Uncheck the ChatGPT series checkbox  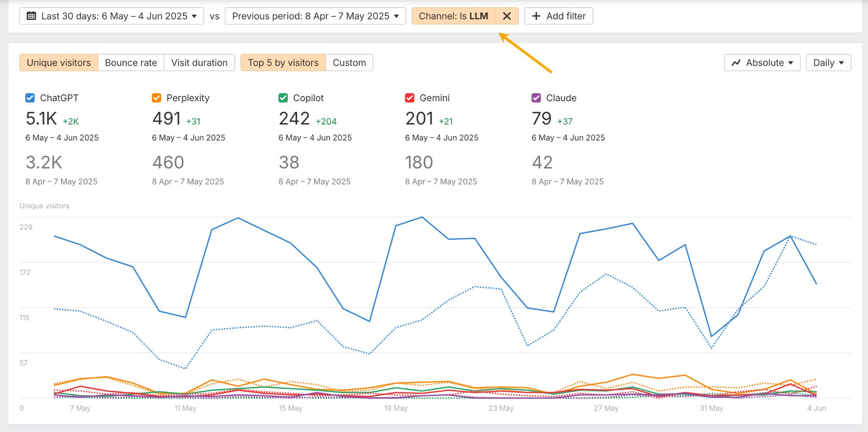29,98
